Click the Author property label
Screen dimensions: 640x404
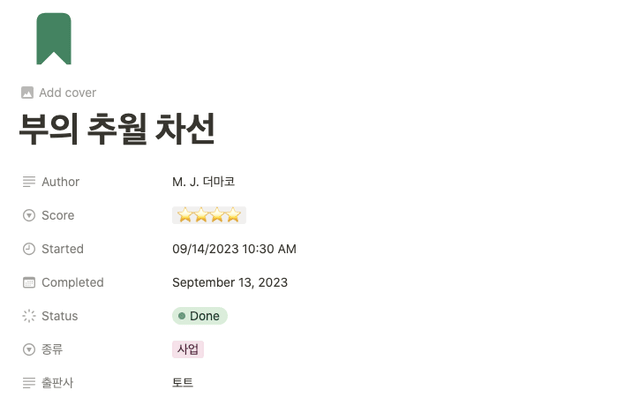[60, 182]
